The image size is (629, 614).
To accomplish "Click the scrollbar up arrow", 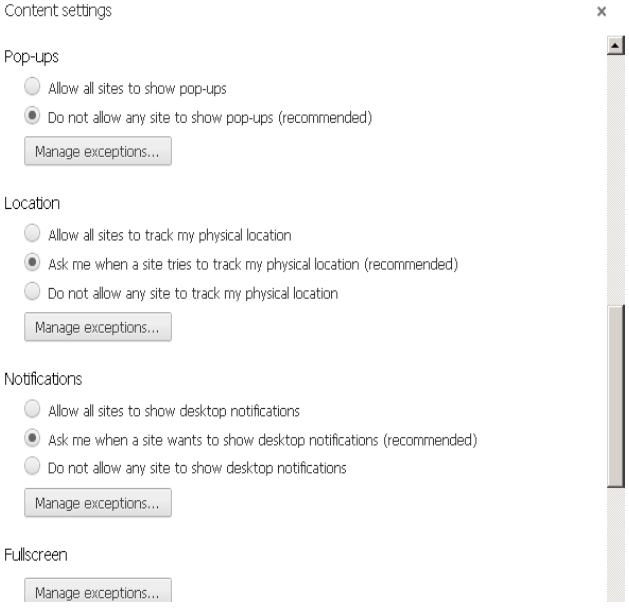I will (x=615, y=45).
